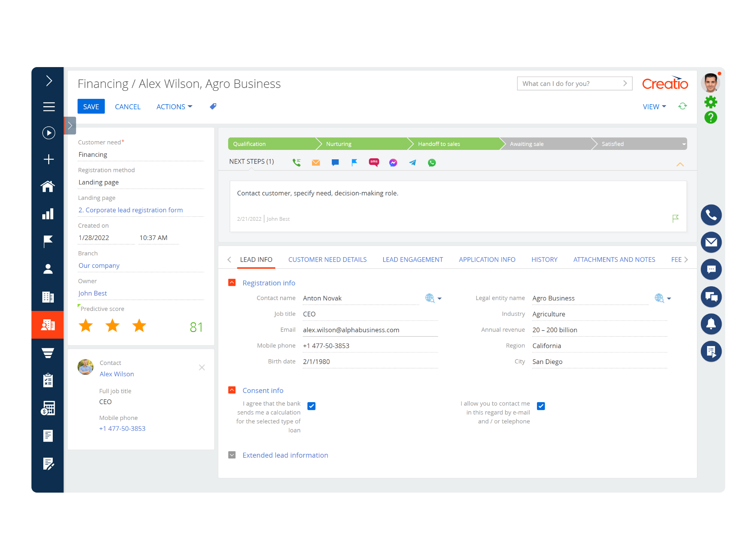756x559 pixels.
Task: Click the SAVE button
Action: coord(91,107)
